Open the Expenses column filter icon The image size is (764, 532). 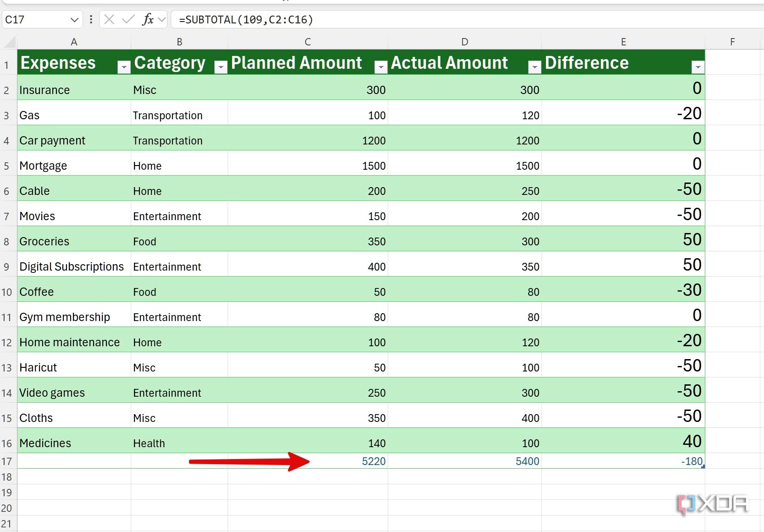tap(123, 66)
